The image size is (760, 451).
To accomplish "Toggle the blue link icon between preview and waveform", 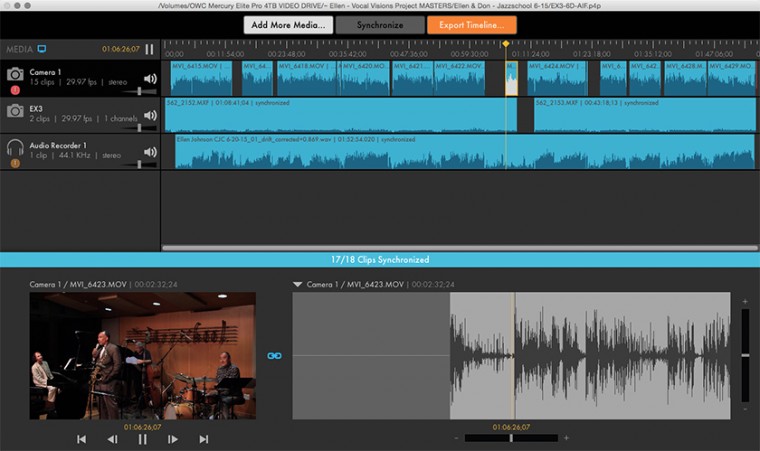I will coord(274,356).
